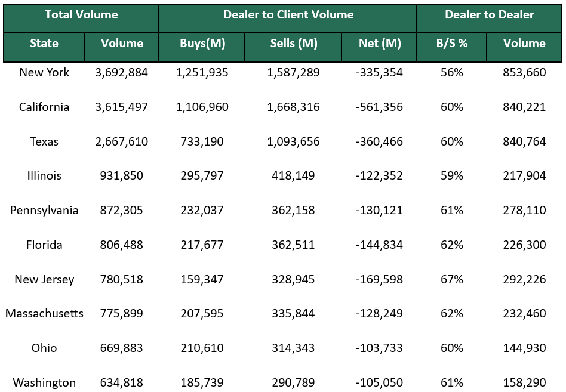Click Pennsylvania net value -130,121
The image size is (566, 392).
pos(379,211)
